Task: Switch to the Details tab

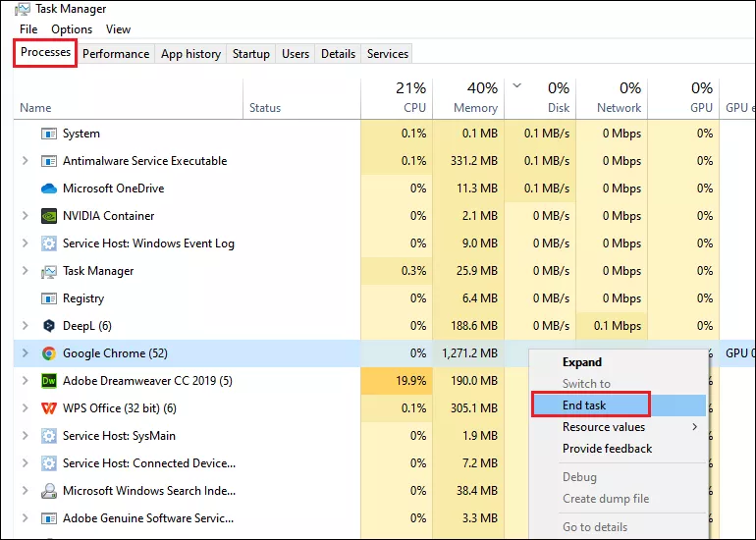Action: pos(338,54)
